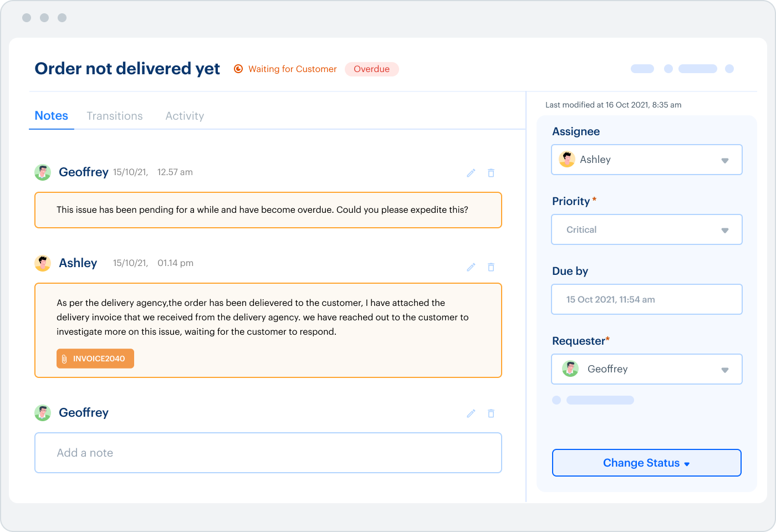Expand the Requester dropdown arrow
Screen dimensions: 776x532
tap(725, 370)
